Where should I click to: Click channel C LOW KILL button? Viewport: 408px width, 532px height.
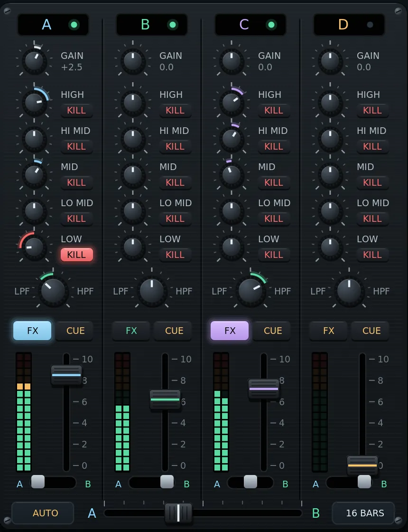tap(274, 255)
